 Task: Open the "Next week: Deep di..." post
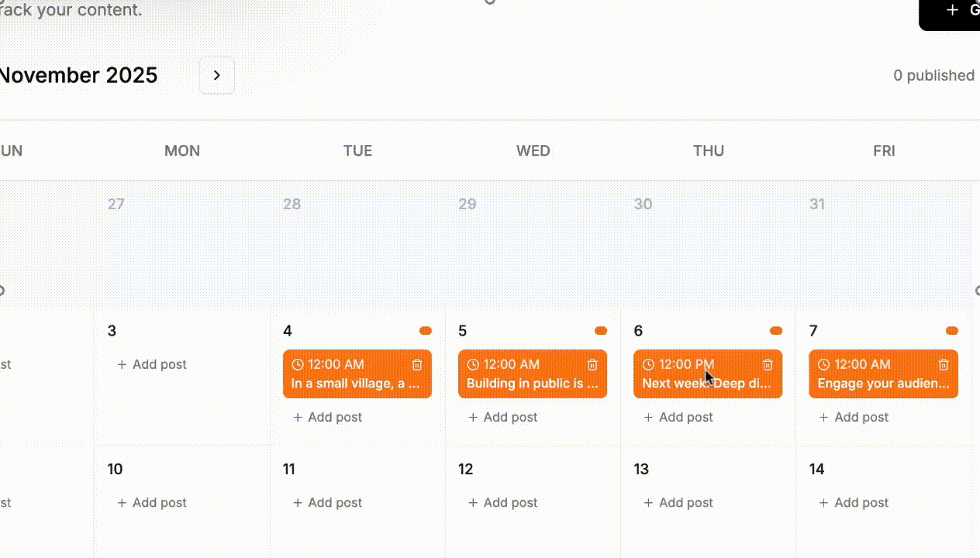tap(707, 384)
